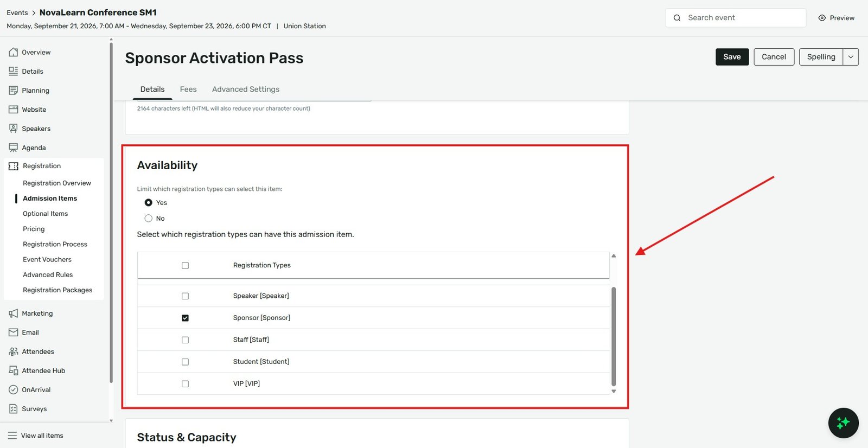Select the No radio button
Viewport: 868px width, 448px height.
coord(148,218)
